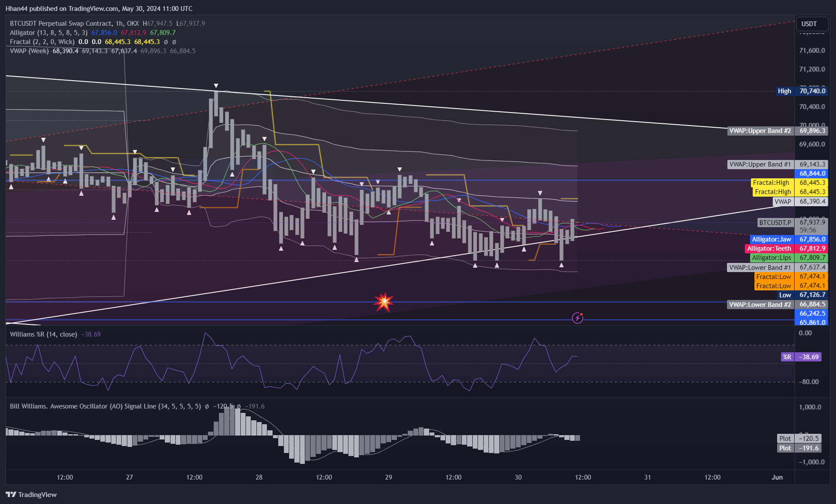Screen dimensions: 836x504
Task: Click the Hhan44 published on TradingView.com header
Action: coord(99,9)
